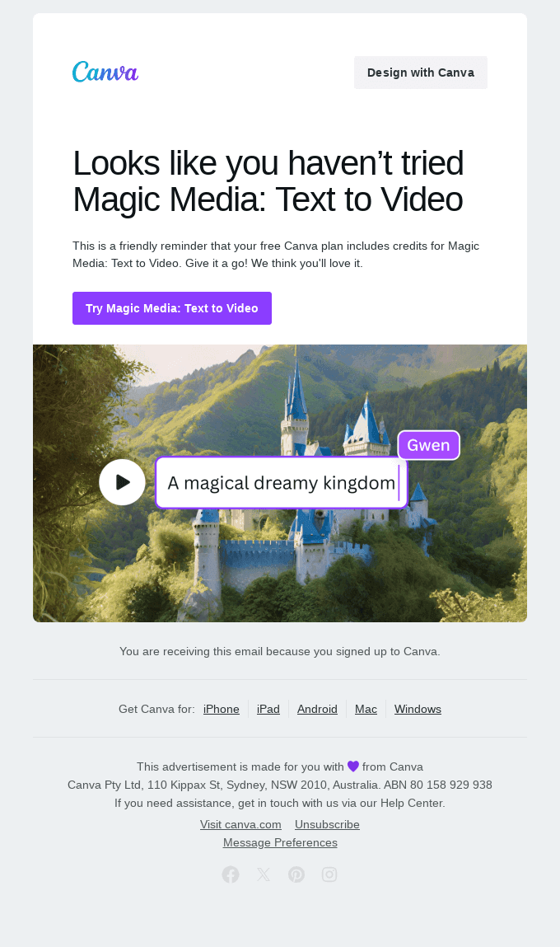Open the iPad download link
This screenshot has height=947, width=560.
pos(268,709)
